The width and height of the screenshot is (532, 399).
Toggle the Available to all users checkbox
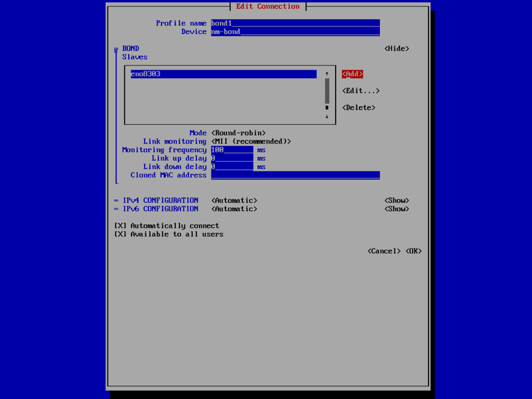120,234
